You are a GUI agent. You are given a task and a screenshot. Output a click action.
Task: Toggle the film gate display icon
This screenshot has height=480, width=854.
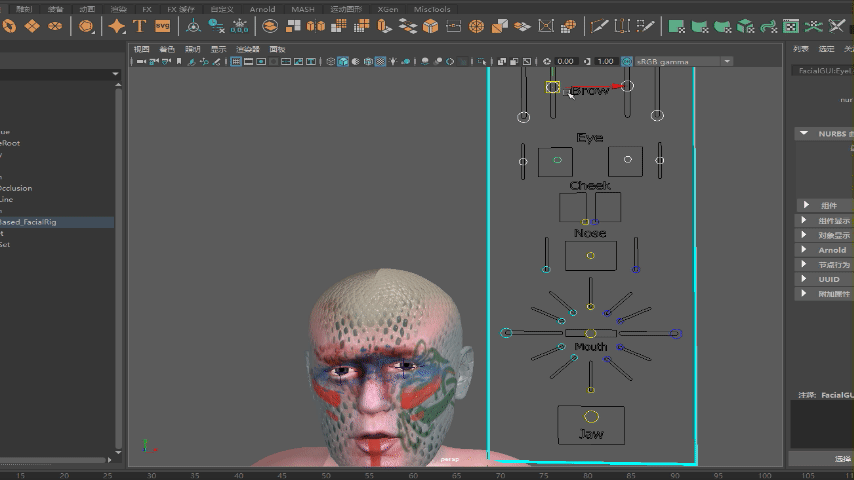(x=248, y=62)
